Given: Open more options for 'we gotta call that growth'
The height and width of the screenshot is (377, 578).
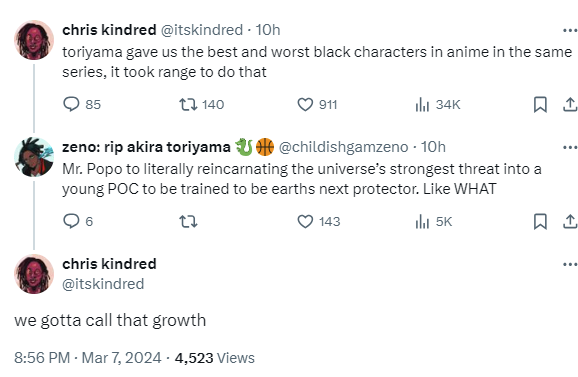Looking at the screenshot, I should point(570,264).
